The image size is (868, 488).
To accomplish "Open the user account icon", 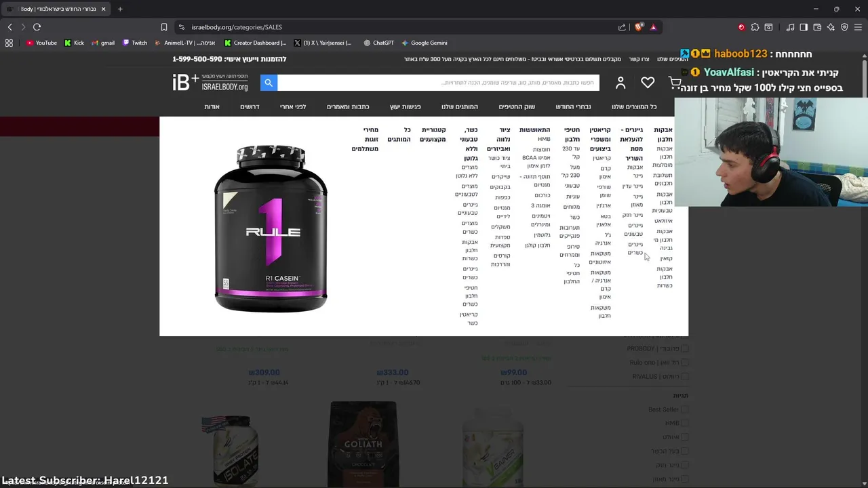I will [620, 83].
